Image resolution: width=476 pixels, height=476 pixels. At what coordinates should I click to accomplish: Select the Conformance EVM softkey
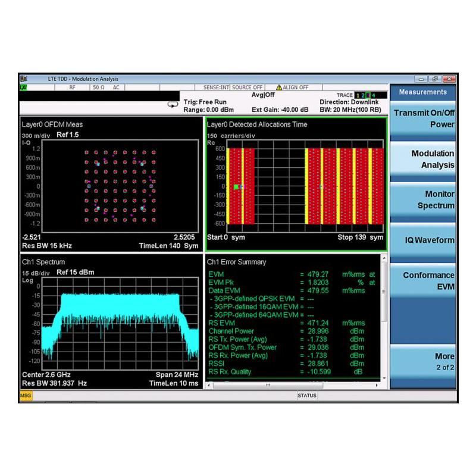point(423,280)
